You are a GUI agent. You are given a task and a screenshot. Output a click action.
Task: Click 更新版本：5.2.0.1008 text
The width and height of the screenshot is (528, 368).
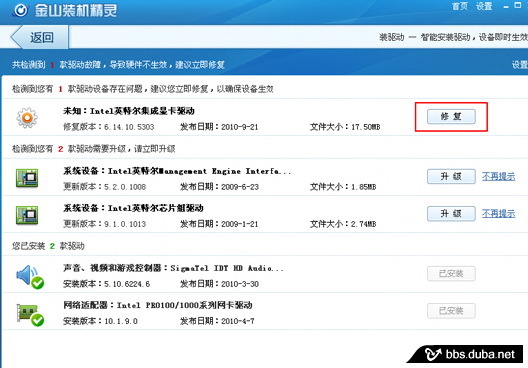104,187
